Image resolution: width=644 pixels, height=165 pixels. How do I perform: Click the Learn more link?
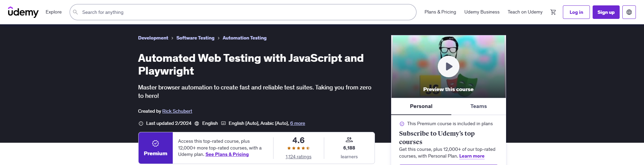[472, 156]
